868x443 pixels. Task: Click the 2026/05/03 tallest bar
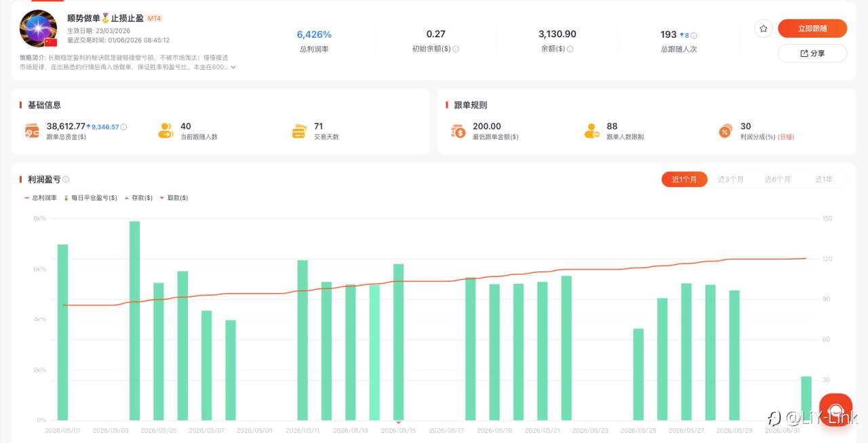(x=134, y=320)
